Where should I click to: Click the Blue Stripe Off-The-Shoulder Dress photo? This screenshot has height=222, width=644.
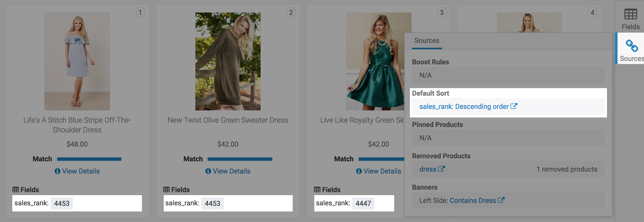[77, 61]
